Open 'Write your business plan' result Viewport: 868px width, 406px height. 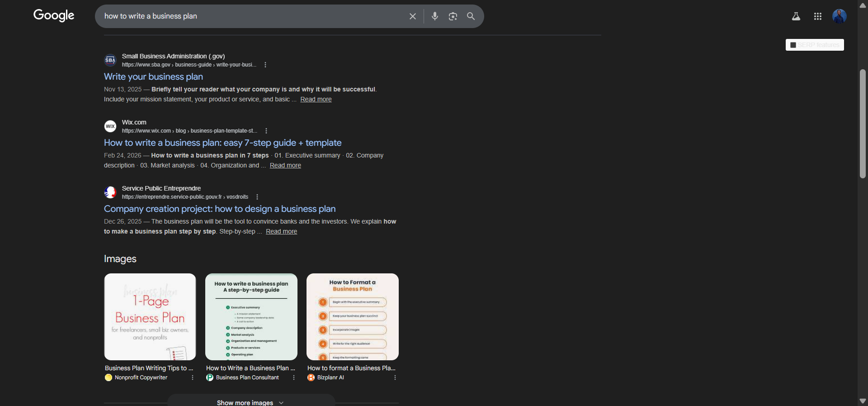153,76
